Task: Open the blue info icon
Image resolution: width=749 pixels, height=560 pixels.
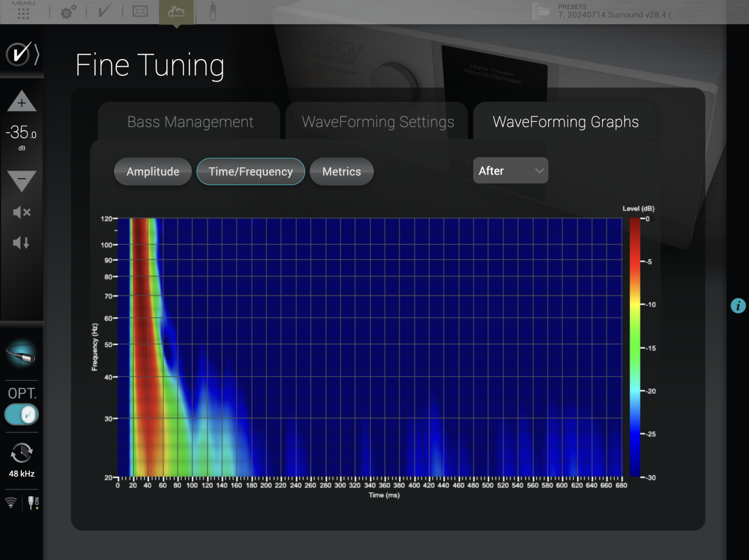Action: [738, 306]
